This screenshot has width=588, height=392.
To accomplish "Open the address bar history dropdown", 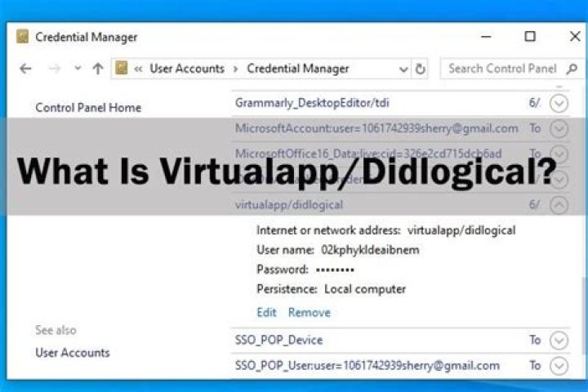I will 403,69.
